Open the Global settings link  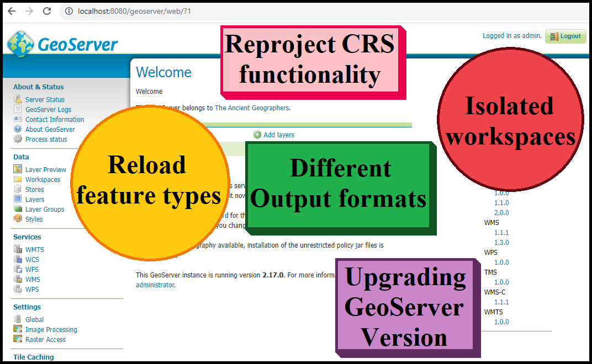click(x=34, y=319)
